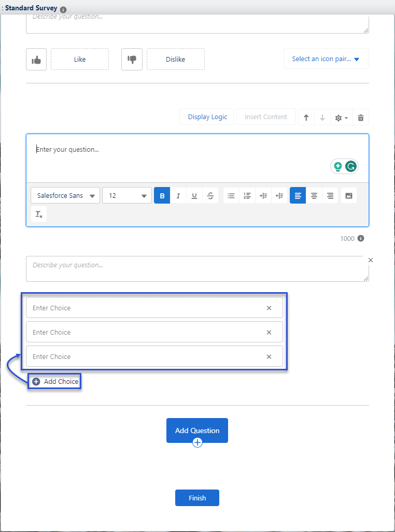Screen dimensions: 395x532
Task: Click the Display Logic button
Action: click(207, 117)
